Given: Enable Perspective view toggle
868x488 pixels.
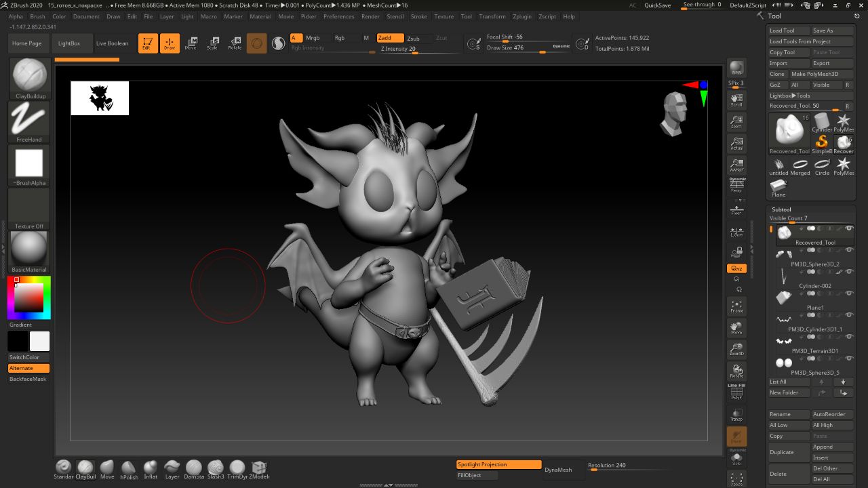Looking at the screenshot, I should (x=736, y=185).
